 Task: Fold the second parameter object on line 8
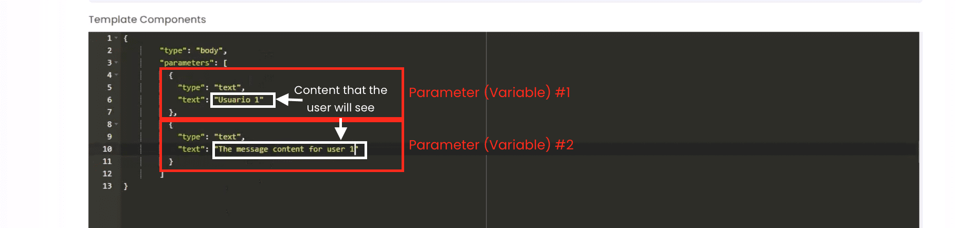[x=116, y=124]
